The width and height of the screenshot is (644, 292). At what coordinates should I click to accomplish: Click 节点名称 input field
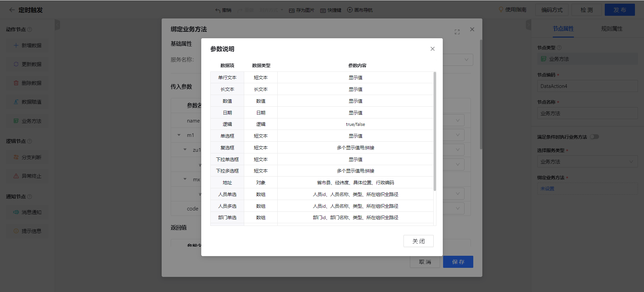tap(587, 113)
